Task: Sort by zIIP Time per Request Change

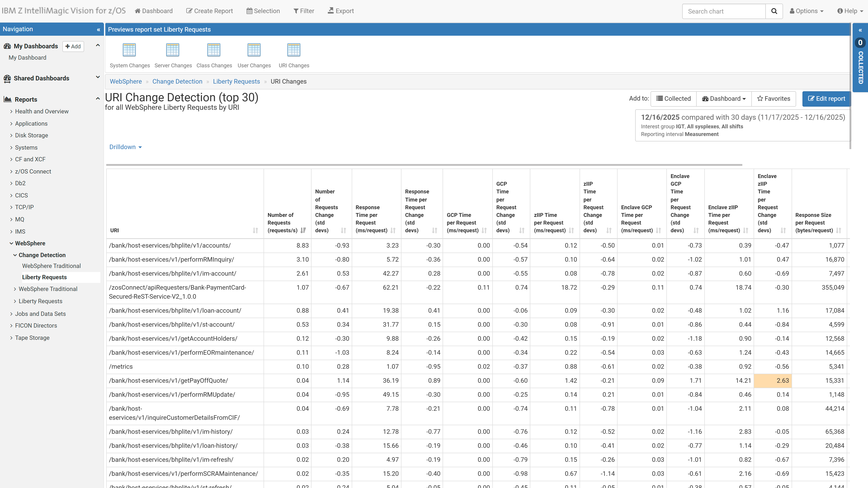Action: 609,231
